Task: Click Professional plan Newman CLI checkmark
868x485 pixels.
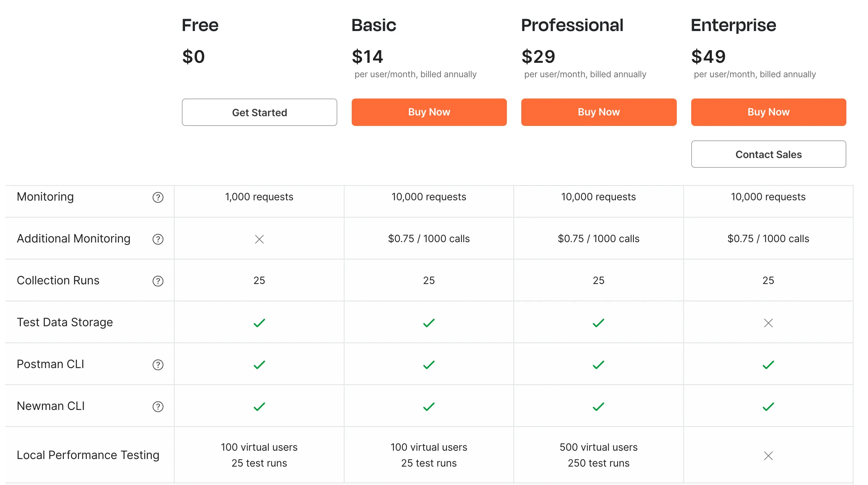Action: tap(599, 407)
